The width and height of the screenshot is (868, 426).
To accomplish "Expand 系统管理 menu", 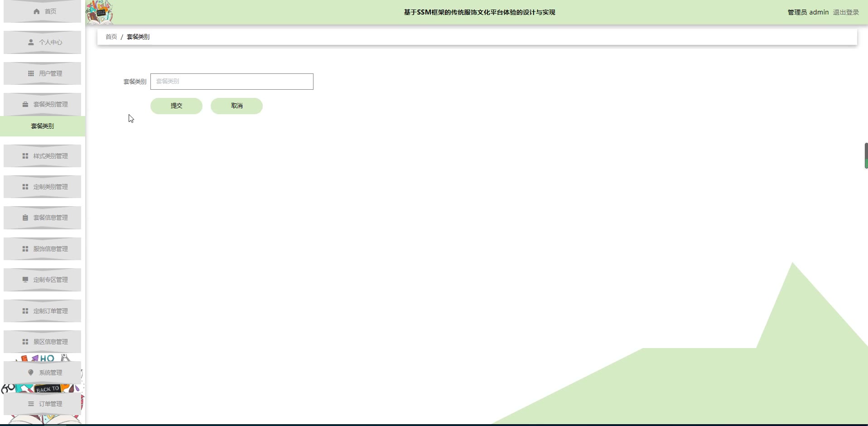I will [43, 373].
